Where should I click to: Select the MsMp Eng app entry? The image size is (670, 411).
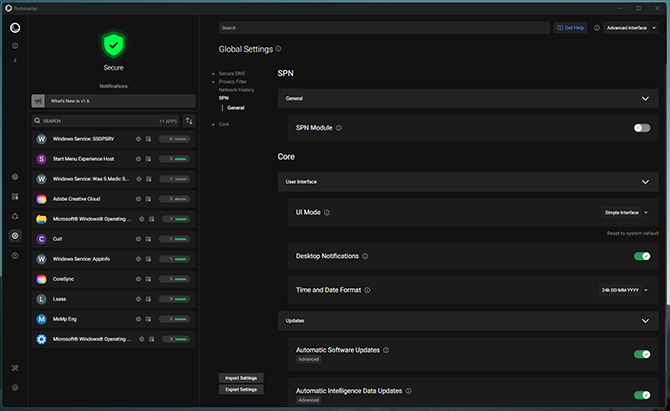click(x=113, y=319)
